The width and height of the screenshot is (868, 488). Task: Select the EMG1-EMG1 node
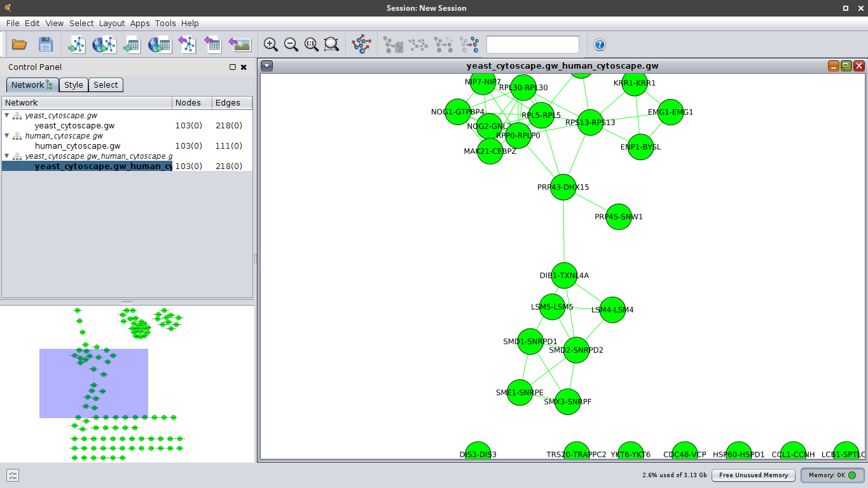click(x=670, y=112)
